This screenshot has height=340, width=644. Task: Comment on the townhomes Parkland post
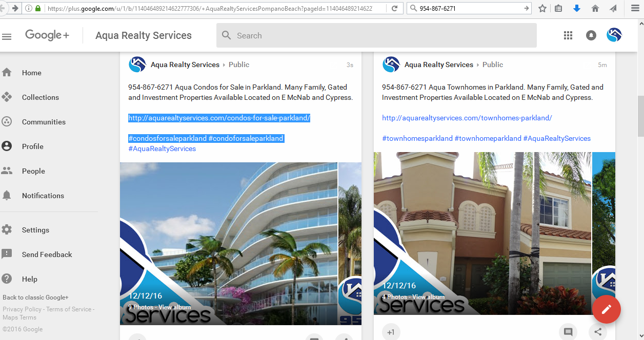click(x=568, y=332)
